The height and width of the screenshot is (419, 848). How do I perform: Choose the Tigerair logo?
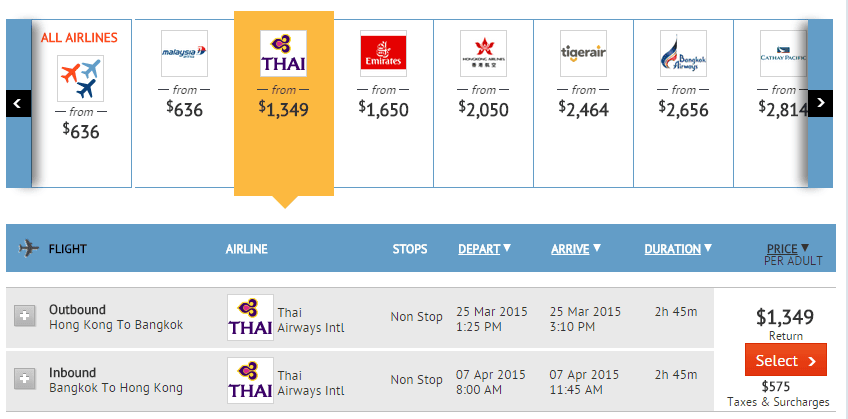click(584, 53)
